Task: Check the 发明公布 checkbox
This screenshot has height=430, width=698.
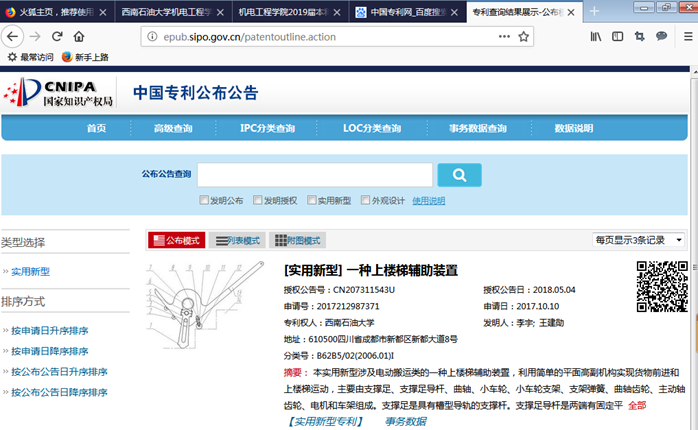Action: click(205, 200)
